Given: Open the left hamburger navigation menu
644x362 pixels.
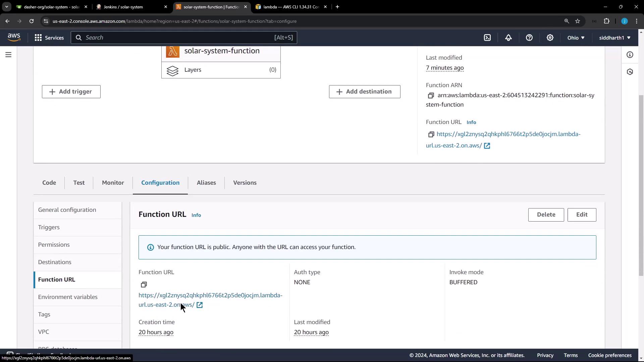Looking at the screenshot, I should [x=8, y=55].
